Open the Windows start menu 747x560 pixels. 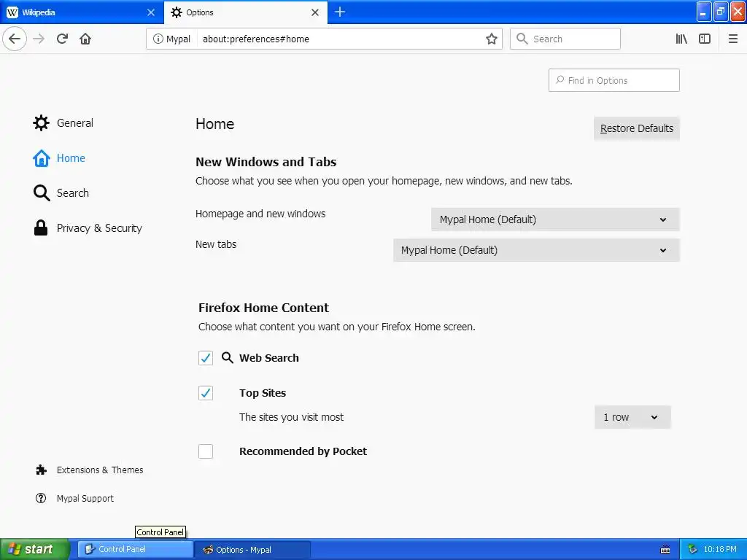[35, 549]
